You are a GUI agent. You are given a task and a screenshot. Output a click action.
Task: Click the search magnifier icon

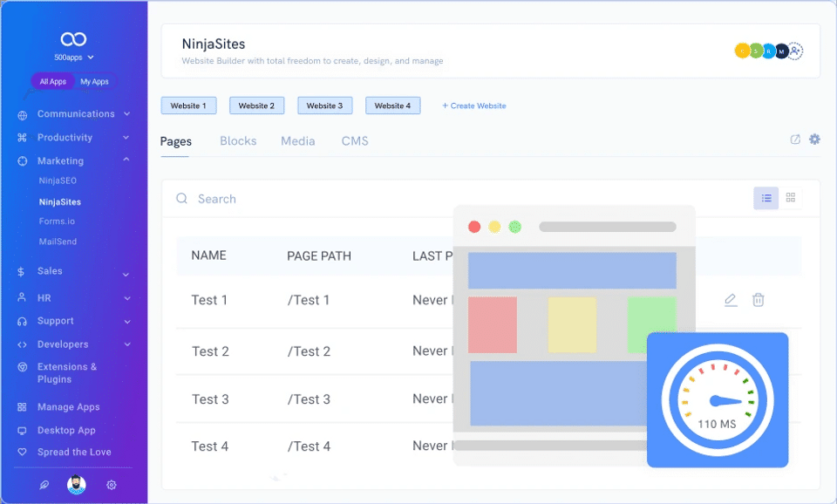click(181, 199)
